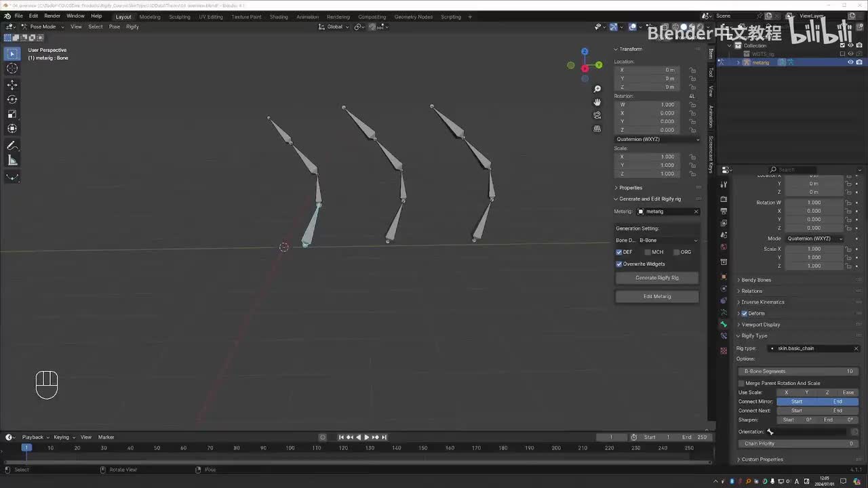Open the File menu

tap(18, 16)
